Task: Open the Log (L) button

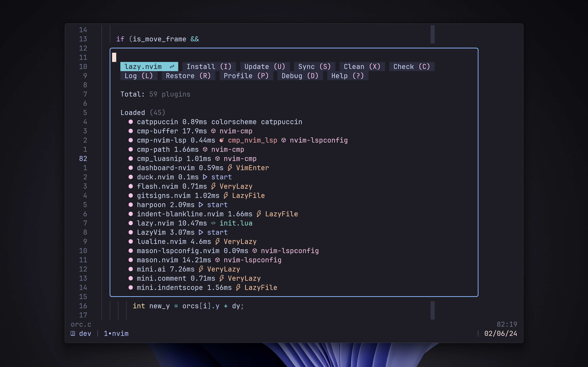Action: [139, 76]
